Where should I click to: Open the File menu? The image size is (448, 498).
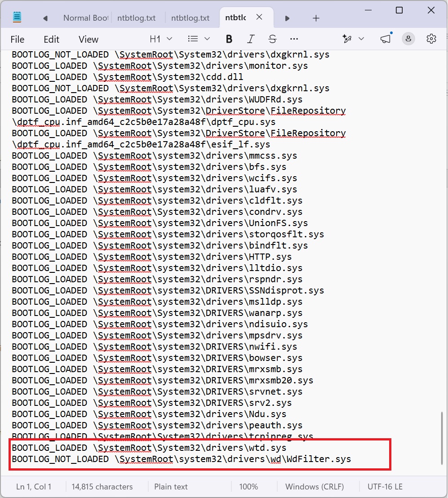(18, 40)
